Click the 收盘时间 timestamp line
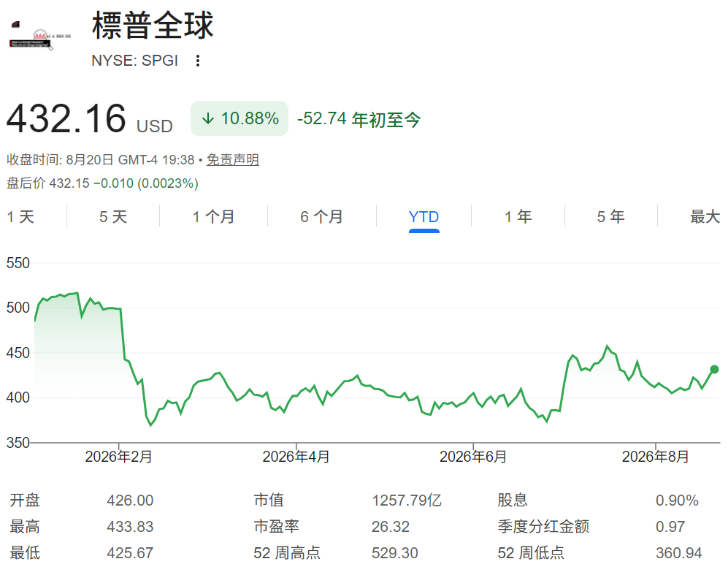Image resolution: width=728 pixels, height=567 pixels. pyautogui.click(x=100, y=160)
